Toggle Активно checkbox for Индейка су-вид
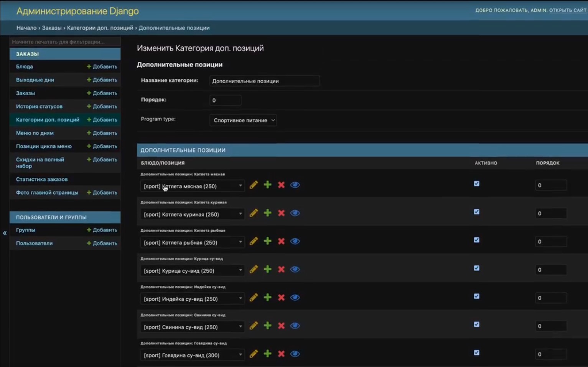 click(x=476, y=297)
